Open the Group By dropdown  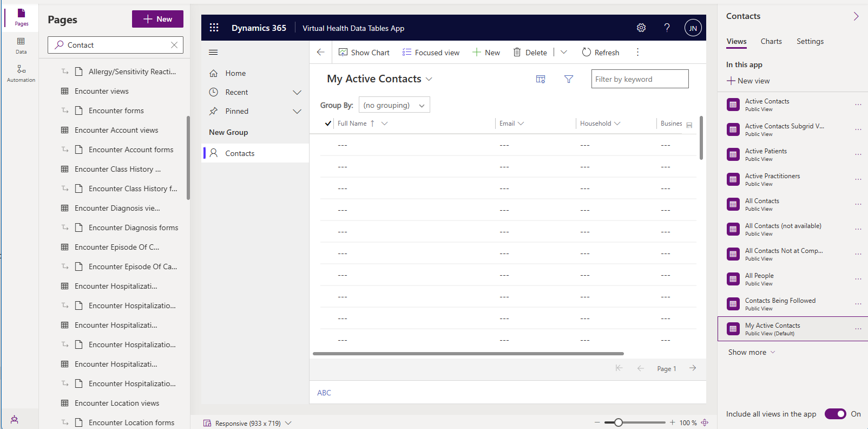click(394, 105)
